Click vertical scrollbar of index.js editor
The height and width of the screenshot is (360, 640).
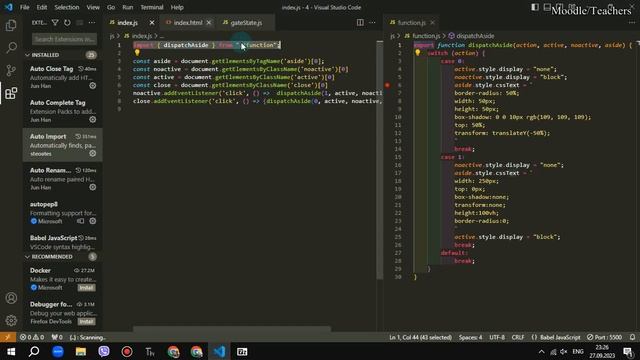click(x=380, y=160)
